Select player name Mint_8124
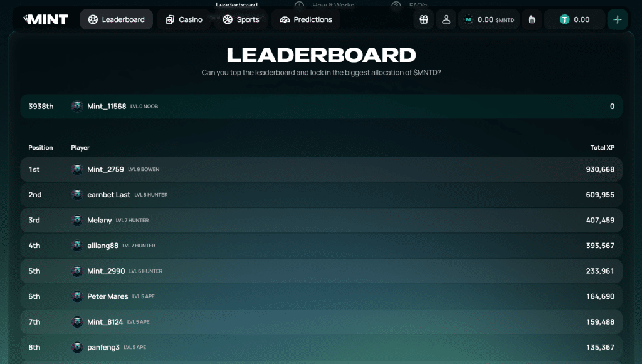 tap(105, 322)
